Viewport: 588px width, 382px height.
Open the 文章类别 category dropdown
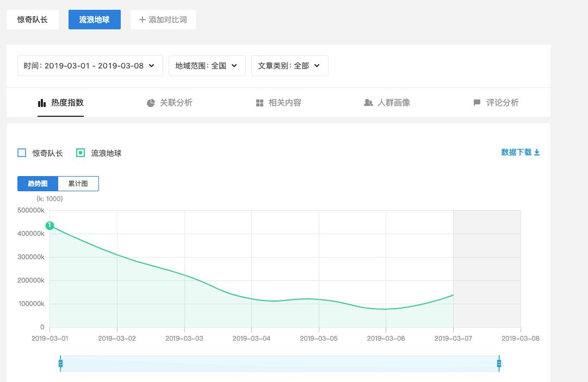click(289, 66)
